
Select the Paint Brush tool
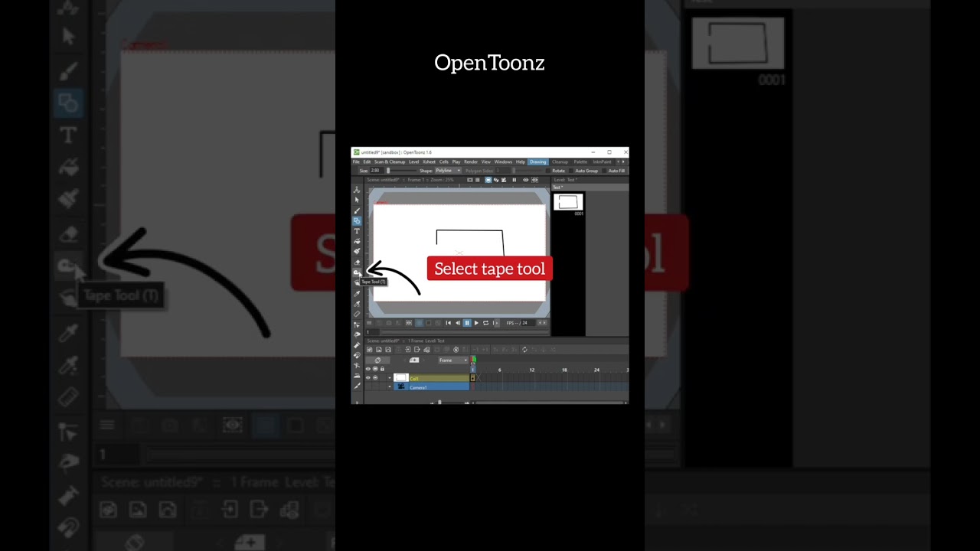(x=357, y=251)
